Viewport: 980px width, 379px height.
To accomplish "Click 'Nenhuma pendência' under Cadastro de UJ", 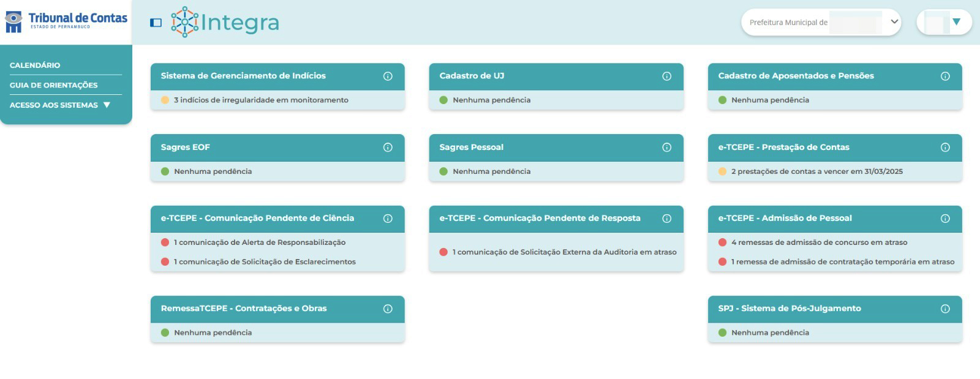I will [492, 100].
